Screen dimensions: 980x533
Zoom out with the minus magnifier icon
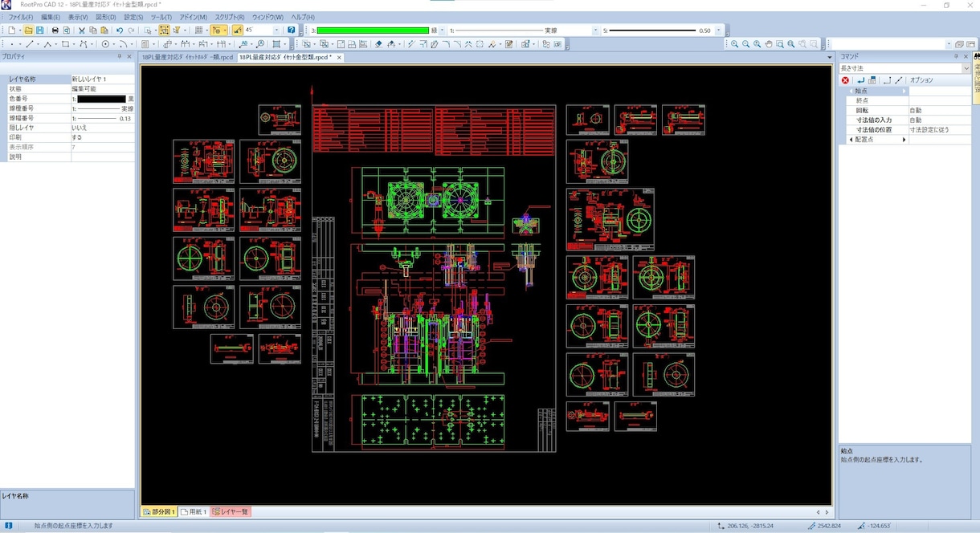(746, 44)
